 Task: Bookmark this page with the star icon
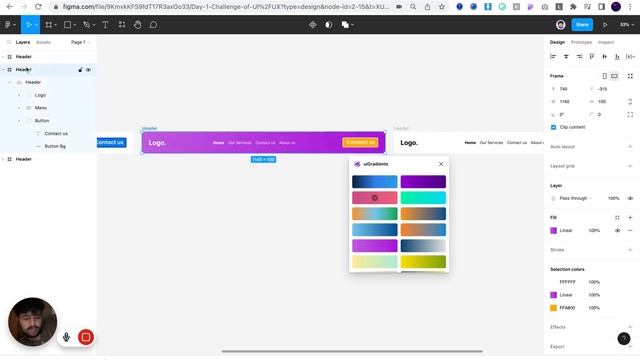pyautogui.click(x=442, y=7)
